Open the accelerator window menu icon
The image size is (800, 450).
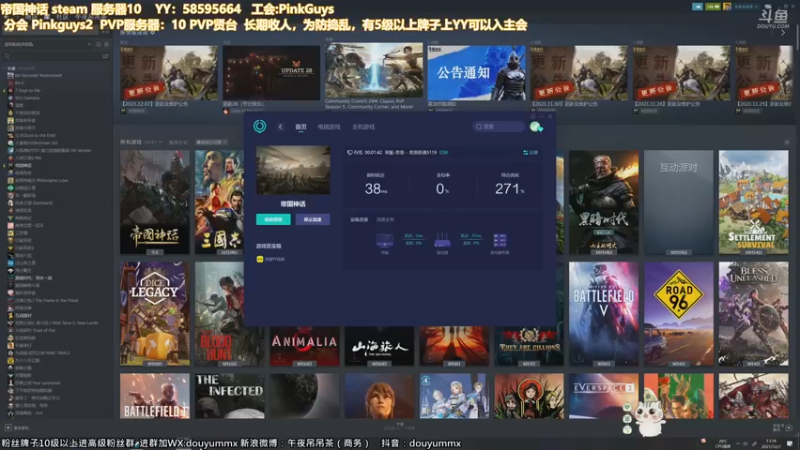tap(533, 116)
